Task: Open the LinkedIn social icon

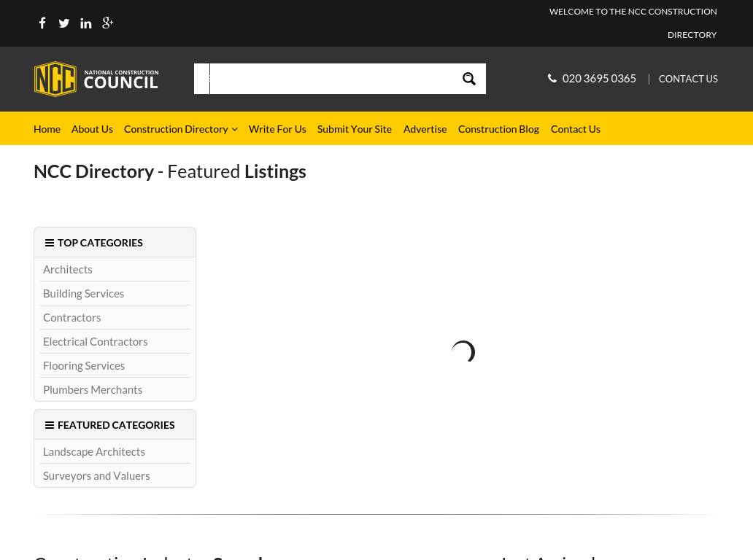Action: click(86, 23)
